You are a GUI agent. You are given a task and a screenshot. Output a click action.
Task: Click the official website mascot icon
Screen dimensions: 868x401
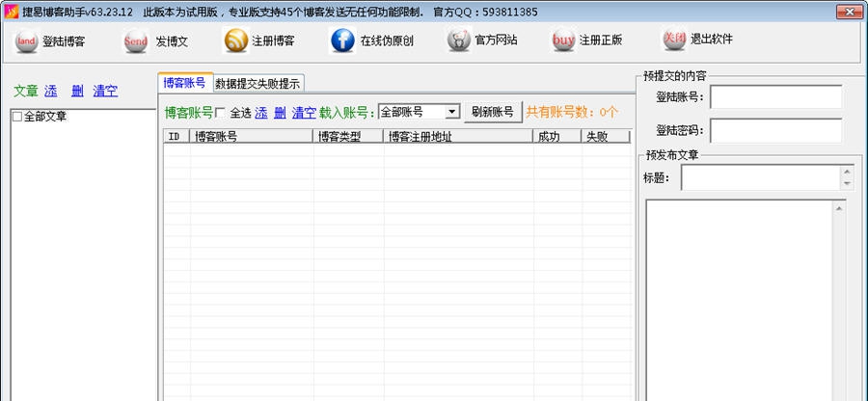[x=459, y=40]
